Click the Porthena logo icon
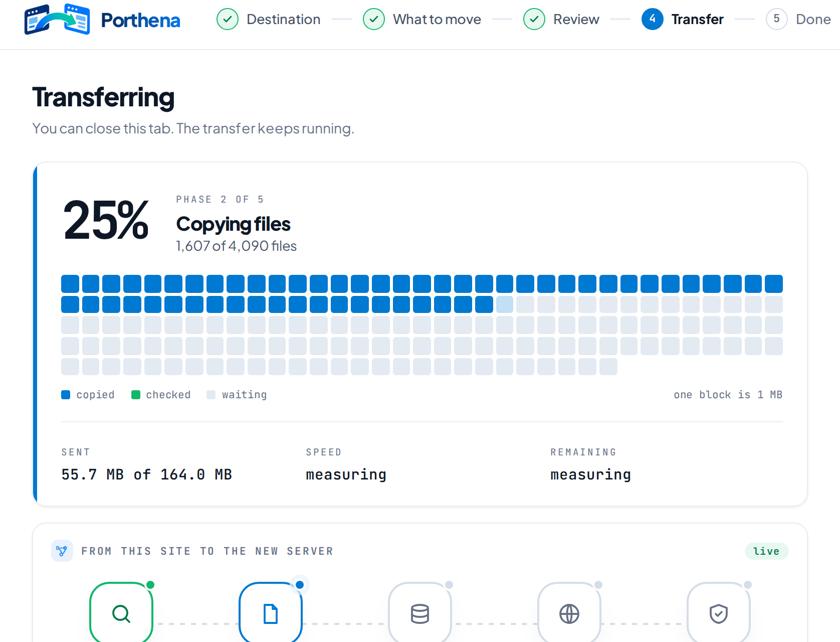840x642 pixels. click(57, 20)
